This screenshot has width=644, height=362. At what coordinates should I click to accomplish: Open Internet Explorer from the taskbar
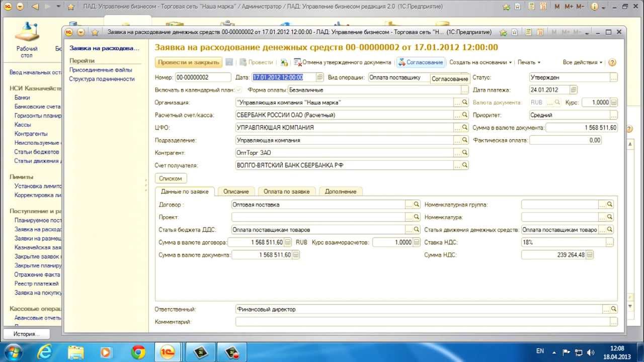point(45,352)
